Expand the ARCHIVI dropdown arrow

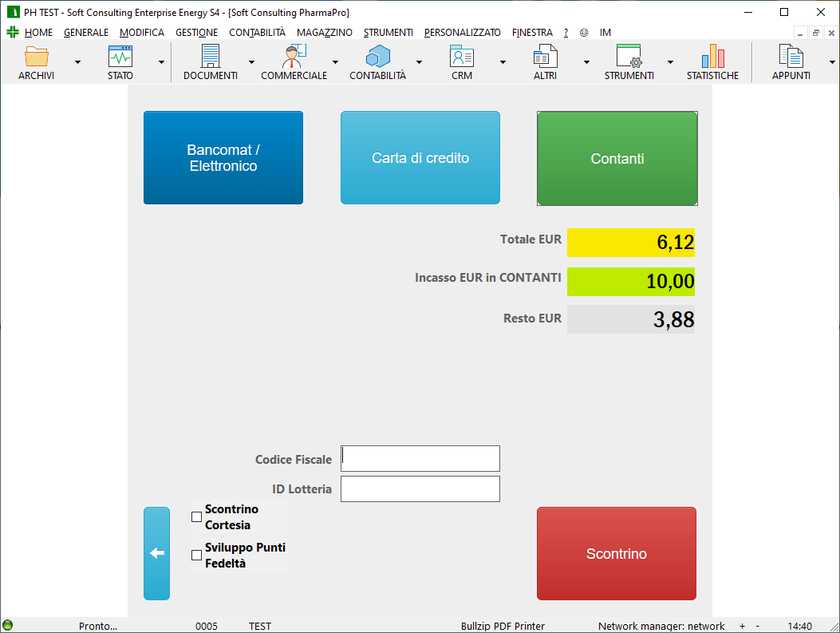tap(77, 62)
